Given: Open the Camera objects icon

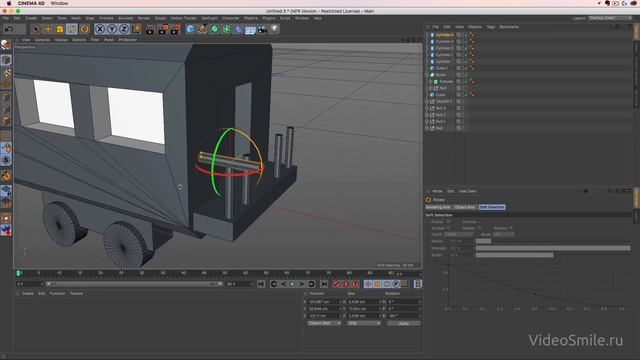Looking at the screenshot, I should click(262, 29).
